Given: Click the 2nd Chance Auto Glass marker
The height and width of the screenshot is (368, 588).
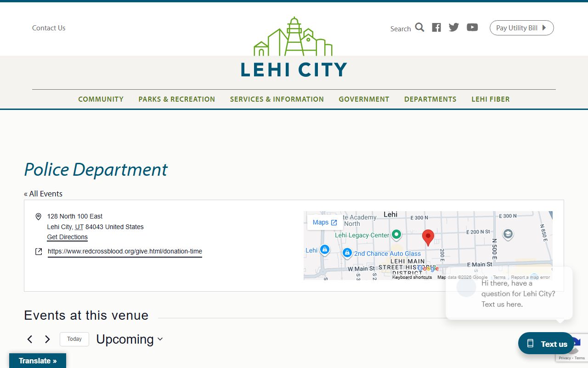Looking at the screenshot, I should click(x=347, y=253).
